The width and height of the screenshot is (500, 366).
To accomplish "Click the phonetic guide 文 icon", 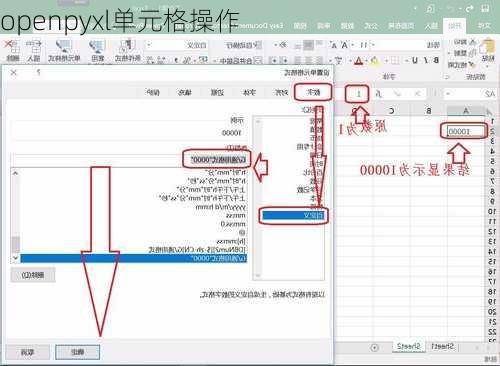I will [x=338, y=61].
